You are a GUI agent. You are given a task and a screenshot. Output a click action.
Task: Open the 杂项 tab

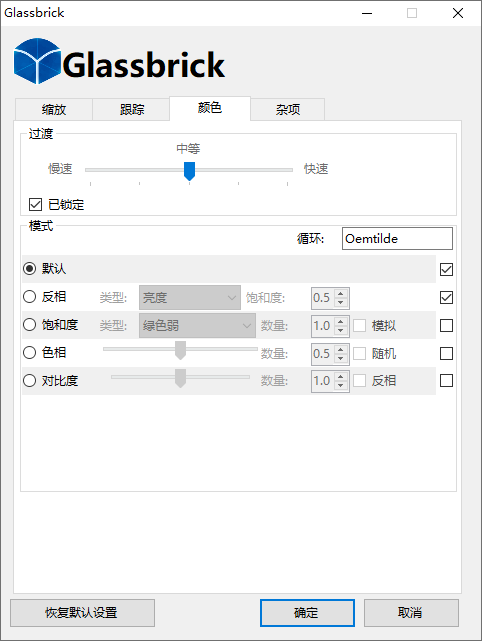tap(288, 109)
